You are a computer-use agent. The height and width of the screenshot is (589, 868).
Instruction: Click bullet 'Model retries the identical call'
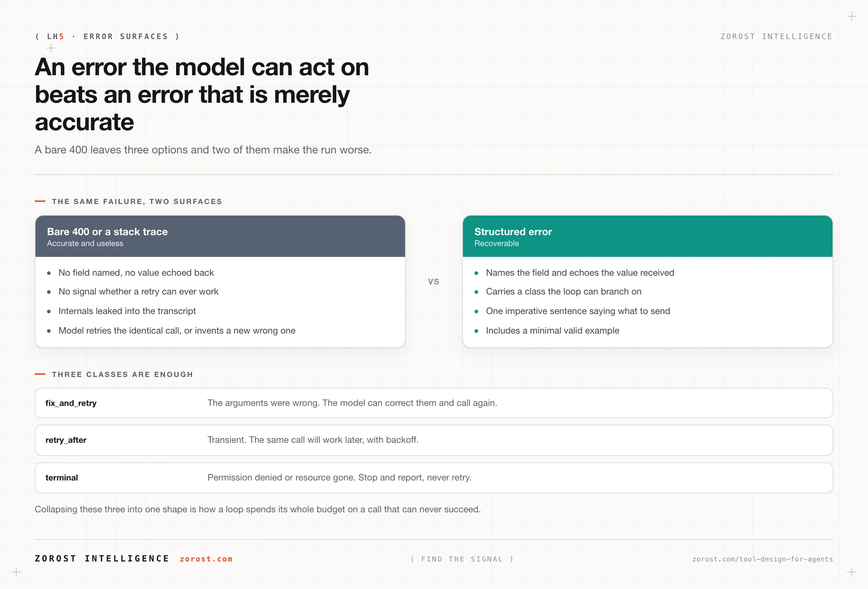click(x=177, y=330)
